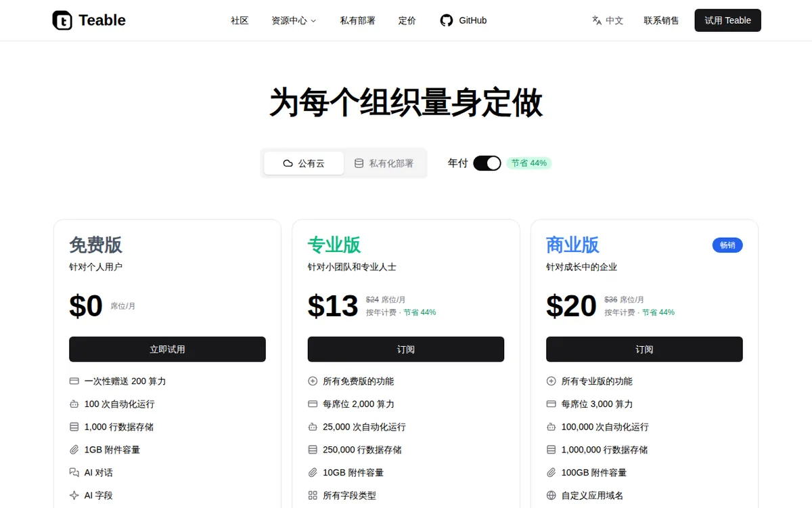The height and width of the screenshot is (508, 812).
Task: Click the database icon in 私有化部署 tab
Action: 359,163
